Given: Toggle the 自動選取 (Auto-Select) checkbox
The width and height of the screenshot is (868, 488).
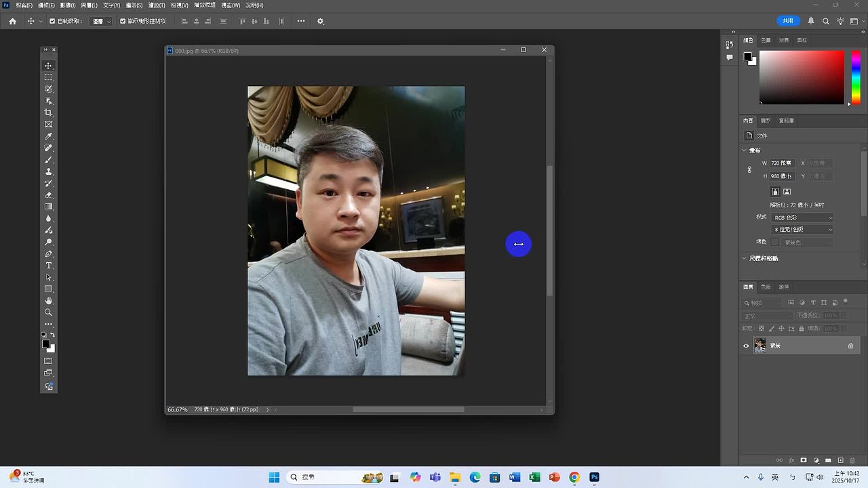Looking at the screenshot, I should pyautogui.click(x=52, y=21).
